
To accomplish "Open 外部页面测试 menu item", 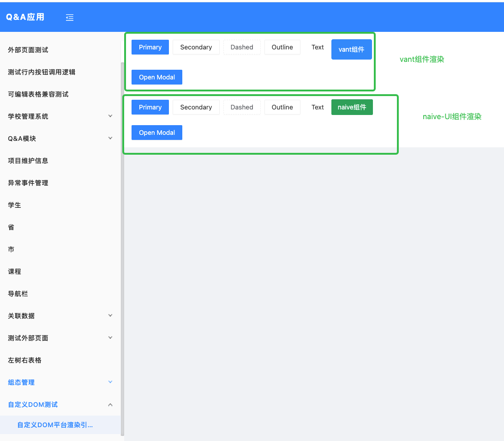I will tap(28, 50).
